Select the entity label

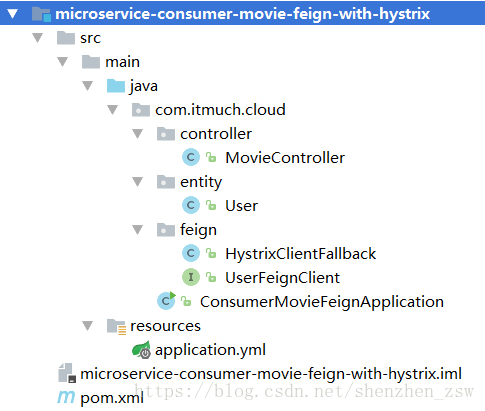201,182
